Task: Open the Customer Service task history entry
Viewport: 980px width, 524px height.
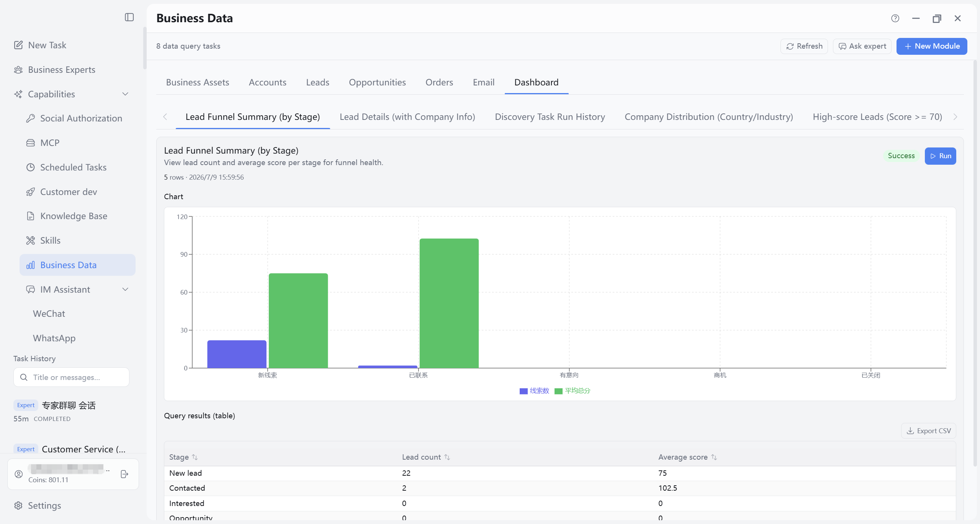Action: [x=71, y=449]
